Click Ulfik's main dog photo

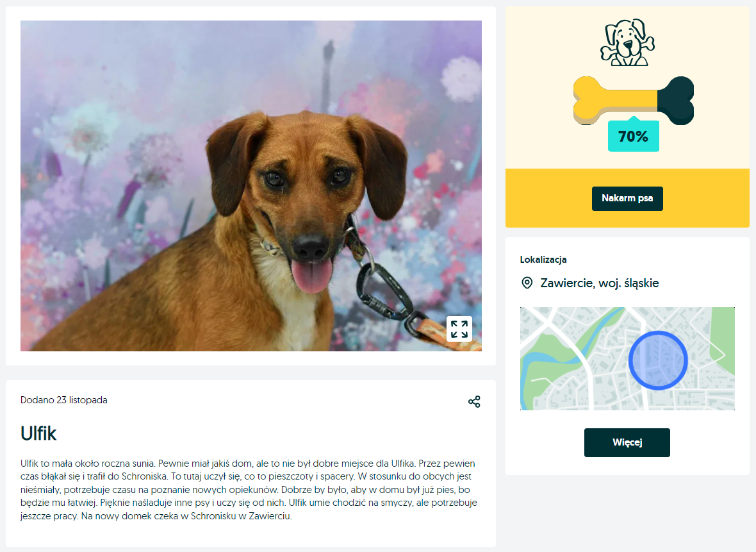[251, 186]
